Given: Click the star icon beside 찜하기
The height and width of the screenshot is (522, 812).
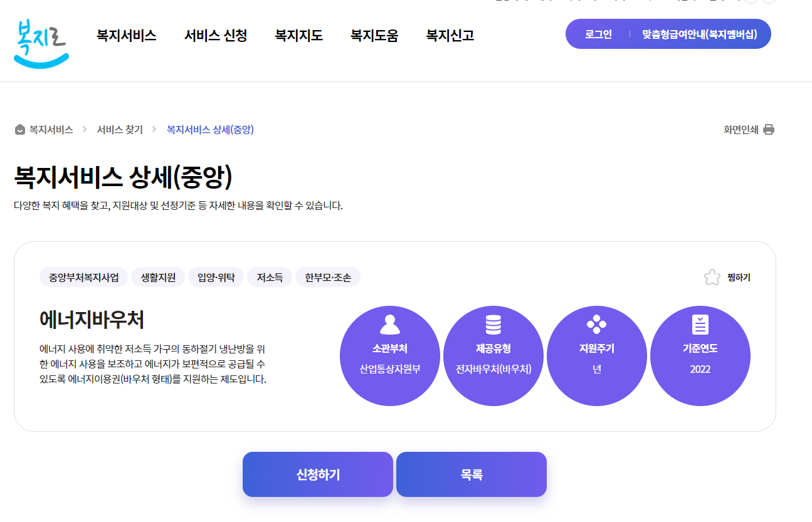Looking at the screenshot, I should click(x=711, y=277).
